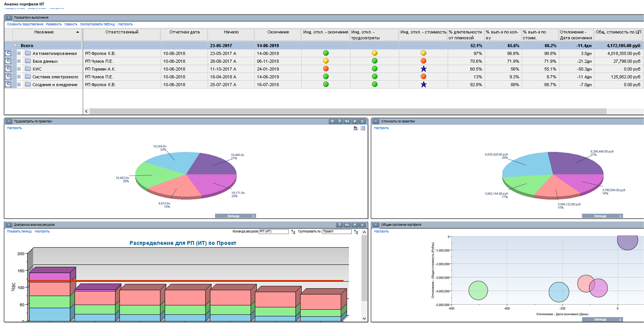The height and width of the screenshot is (325, 644).
Task: Print the Трудозатраты по проектам chart
Action: (332, 121)
